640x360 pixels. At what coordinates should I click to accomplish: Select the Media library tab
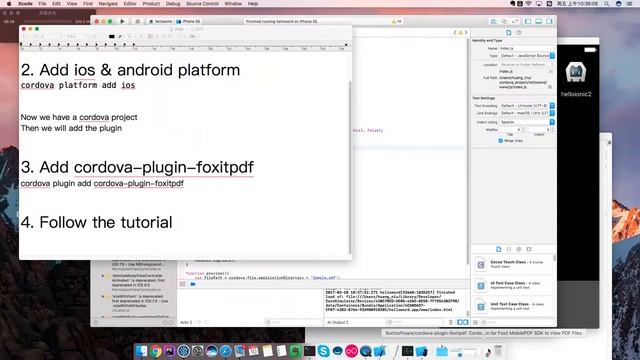click(529, 249)
